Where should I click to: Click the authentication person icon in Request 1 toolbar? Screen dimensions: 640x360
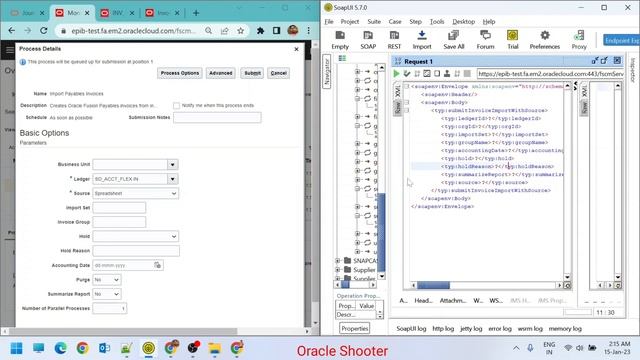click(447, 73)
